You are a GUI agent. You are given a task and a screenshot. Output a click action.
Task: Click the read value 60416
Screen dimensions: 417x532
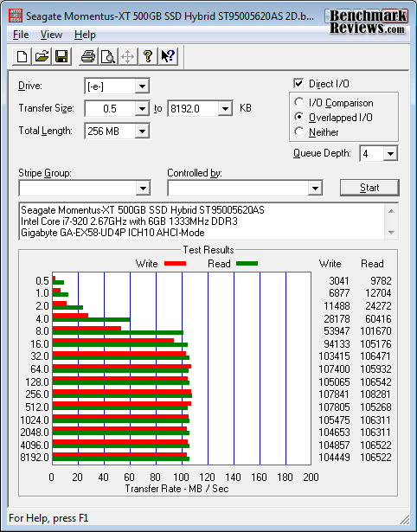tap(378, 319)
